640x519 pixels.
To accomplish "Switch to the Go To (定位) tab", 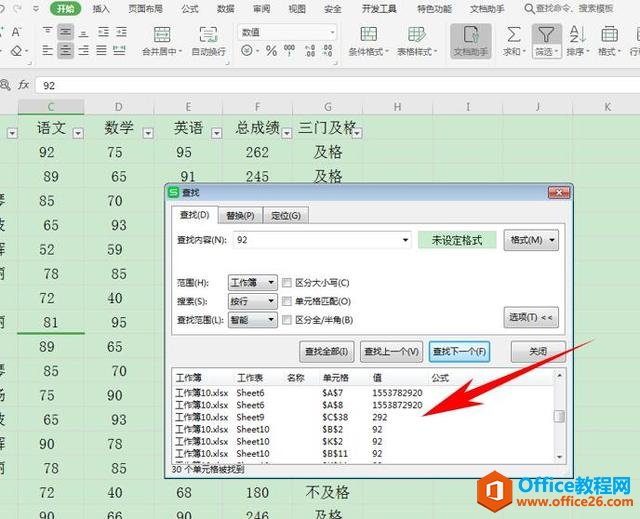I will point(286,215).
